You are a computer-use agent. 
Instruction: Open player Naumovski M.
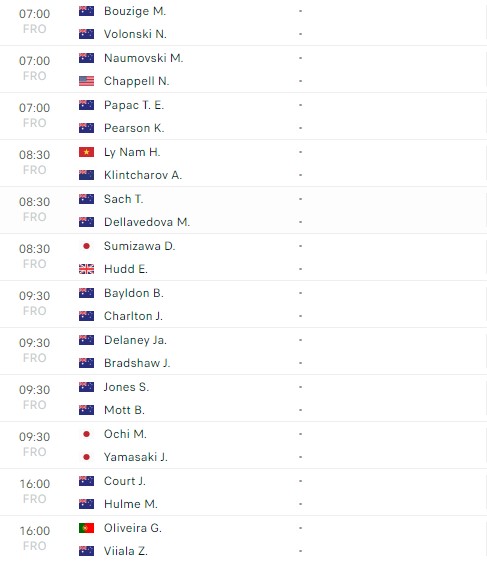tap(143, 58)
